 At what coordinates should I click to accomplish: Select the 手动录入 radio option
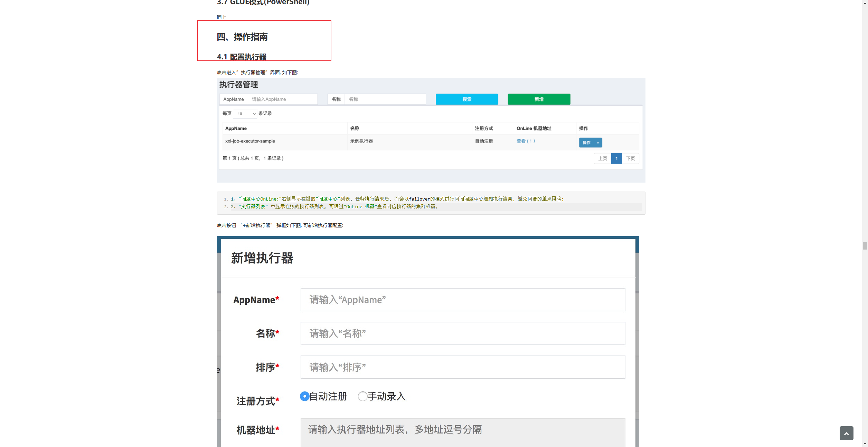pos(362,396)
